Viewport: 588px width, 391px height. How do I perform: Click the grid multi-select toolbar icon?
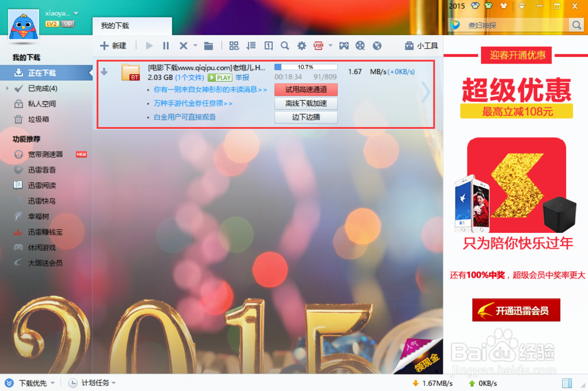tap(234, 46)
